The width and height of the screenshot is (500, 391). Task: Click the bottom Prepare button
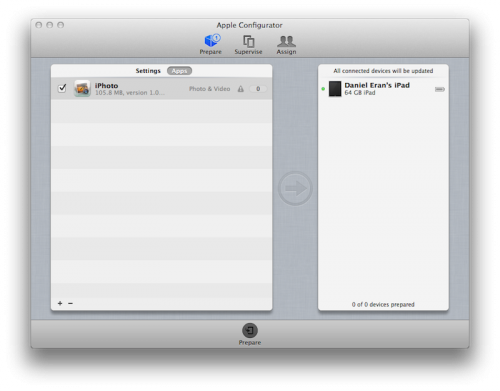pos(250,334)
